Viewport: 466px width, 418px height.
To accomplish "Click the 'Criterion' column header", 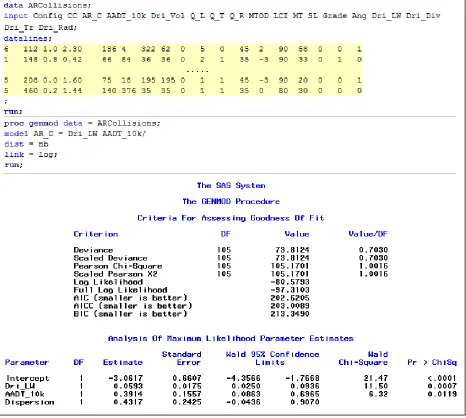I will click(x=96, y=234).
